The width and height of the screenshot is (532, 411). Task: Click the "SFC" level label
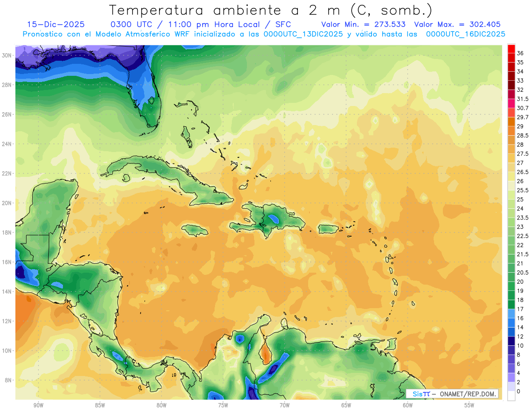tap(282, 25)
